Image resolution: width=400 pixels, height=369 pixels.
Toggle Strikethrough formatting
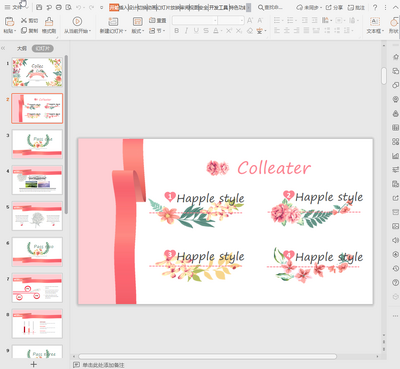coord(206,31)
